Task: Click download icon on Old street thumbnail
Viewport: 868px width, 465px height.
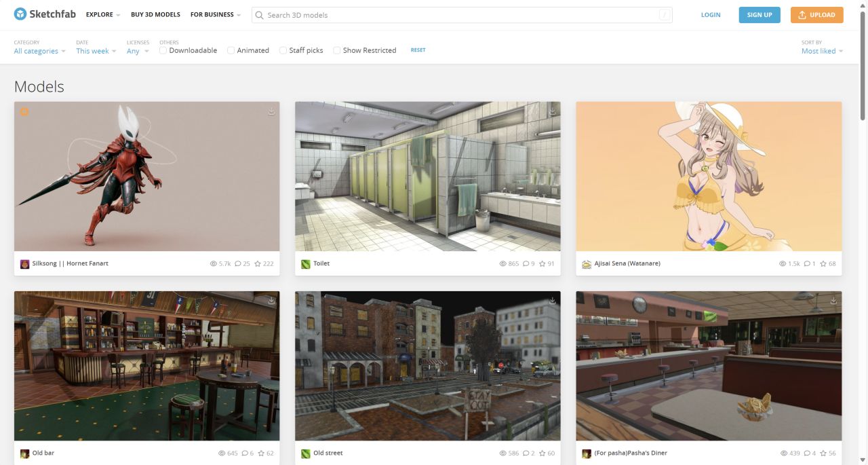Action: 552,301
